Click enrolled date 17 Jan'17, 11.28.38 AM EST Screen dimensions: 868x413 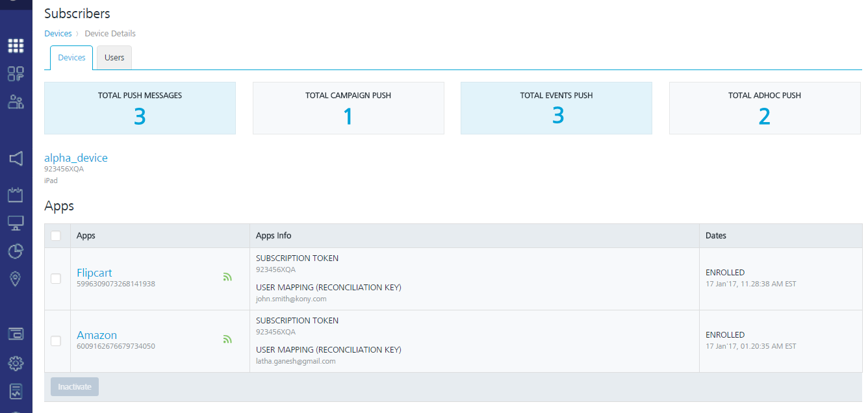[751, 284]
